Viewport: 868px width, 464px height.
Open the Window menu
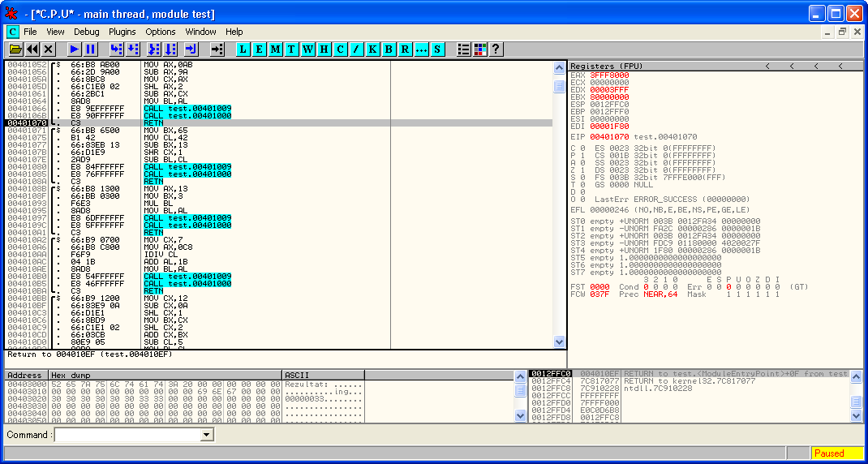(201, 32)
